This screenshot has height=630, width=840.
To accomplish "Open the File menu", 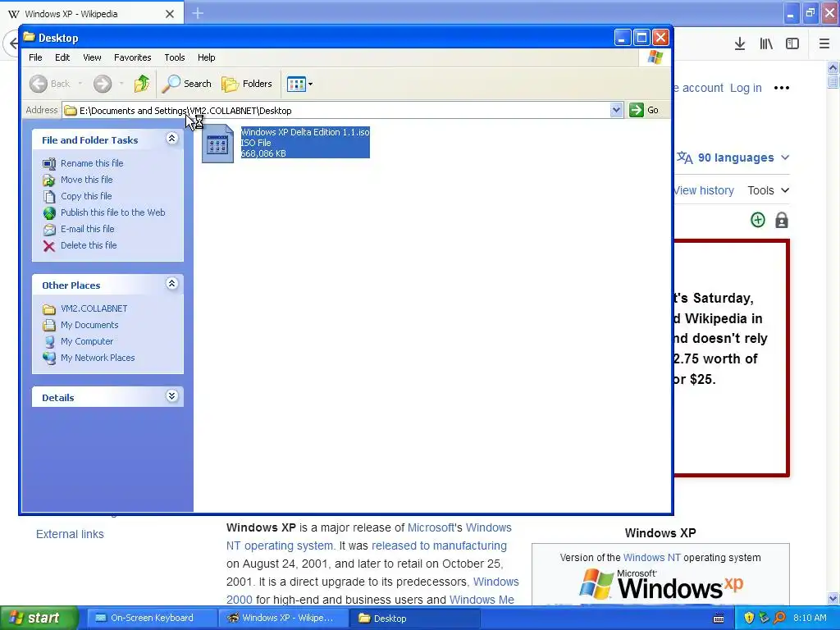I will click(35, 57).
